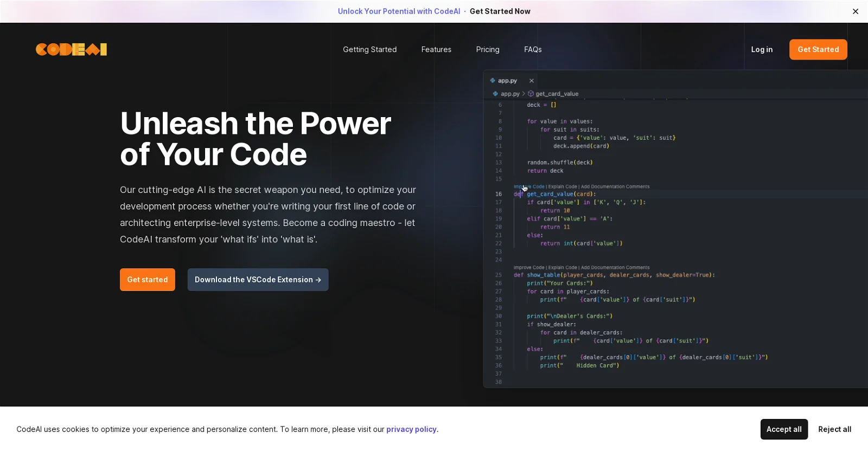Navigate to FAQs
The width and height of the screenshot is (868, 452).
tap(533, 49)
